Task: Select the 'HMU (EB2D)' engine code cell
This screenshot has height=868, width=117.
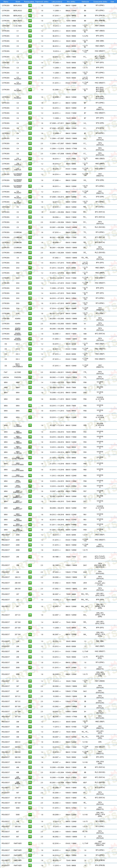Action: coord(100,159)
